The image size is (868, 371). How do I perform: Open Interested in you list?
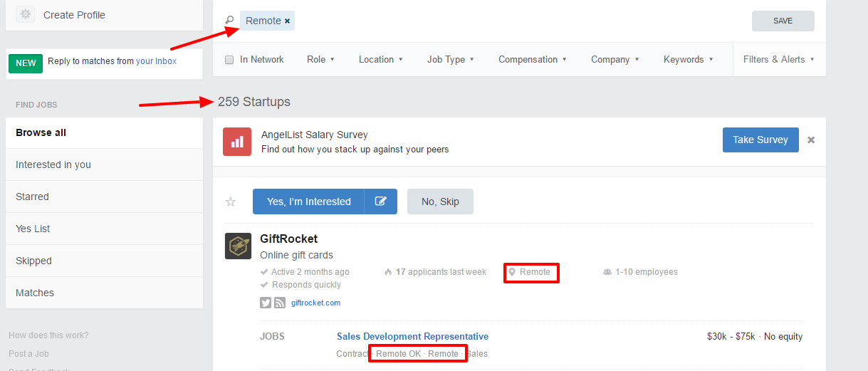point(104,164)
